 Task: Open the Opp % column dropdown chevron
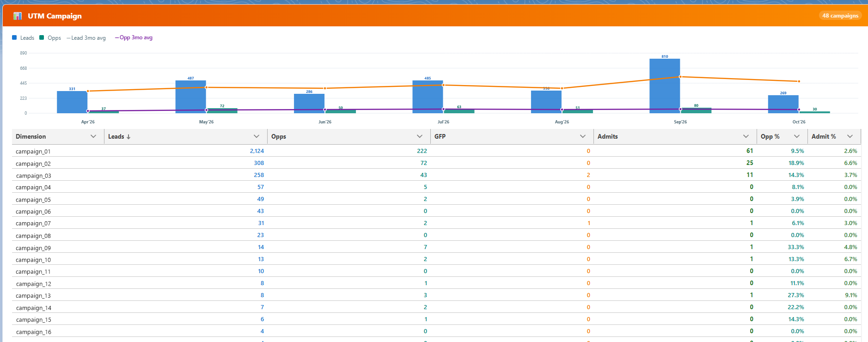797,136
